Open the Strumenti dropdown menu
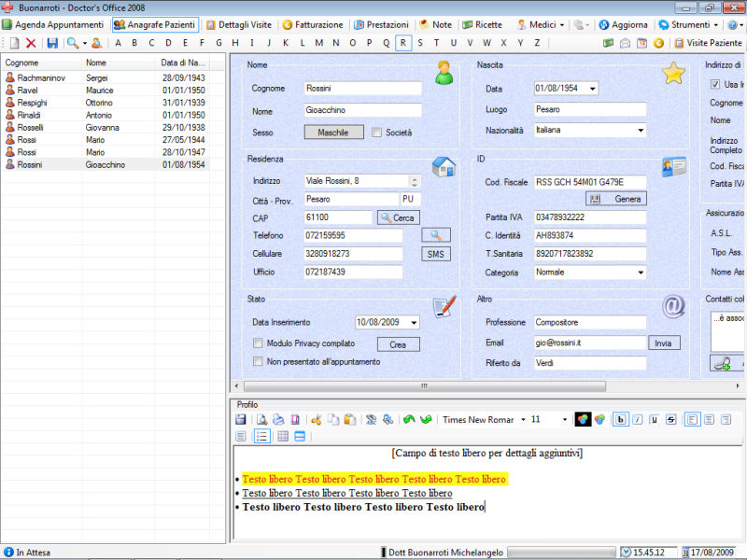 (x=689, y=25)
